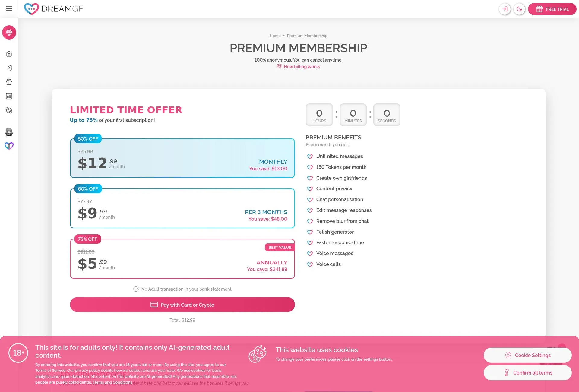This screenshot has width=579, height=392.
Task: Click the premium diamond sidebar icon
Action: [x=9, y=32]
